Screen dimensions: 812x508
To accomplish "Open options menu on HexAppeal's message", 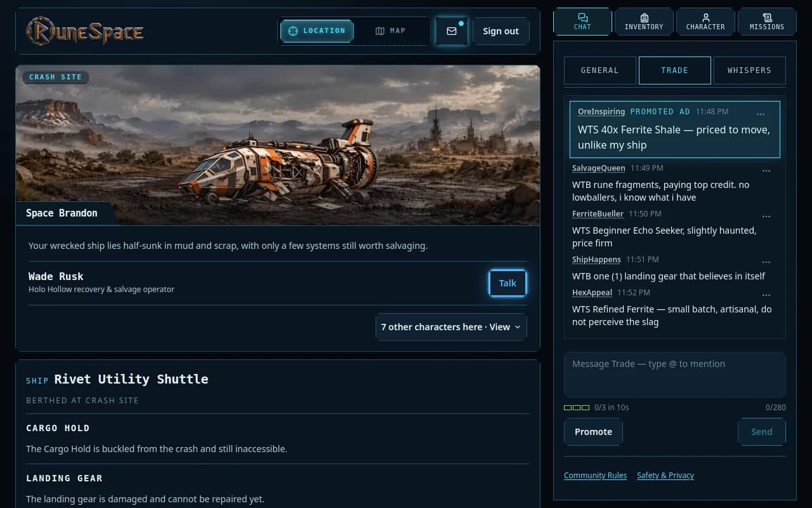I will [766, 295].
